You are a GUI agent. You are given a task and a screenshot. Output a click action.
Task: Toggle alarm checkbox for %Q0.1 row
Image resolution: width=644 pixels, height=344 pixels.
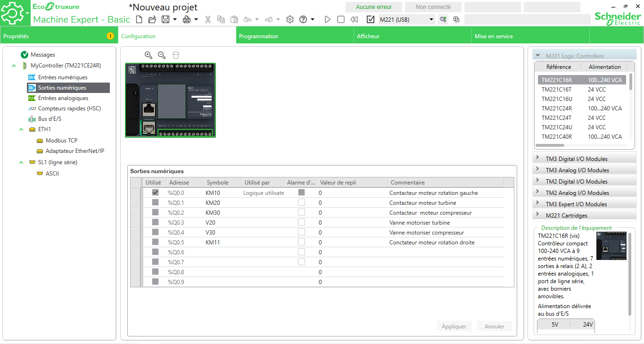point(301,202)
